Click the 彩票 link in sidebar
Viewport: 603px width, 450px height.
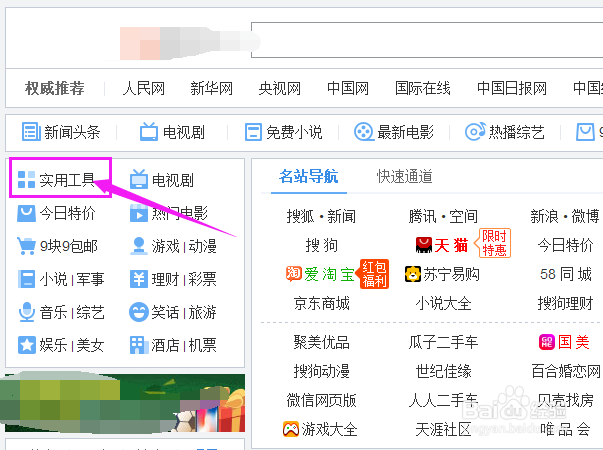coord(202,279)
